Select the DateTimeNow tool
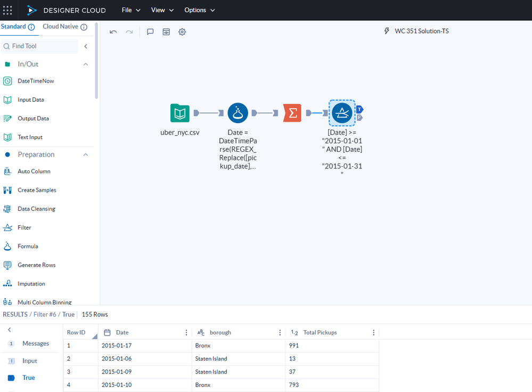 pos(36,81)
